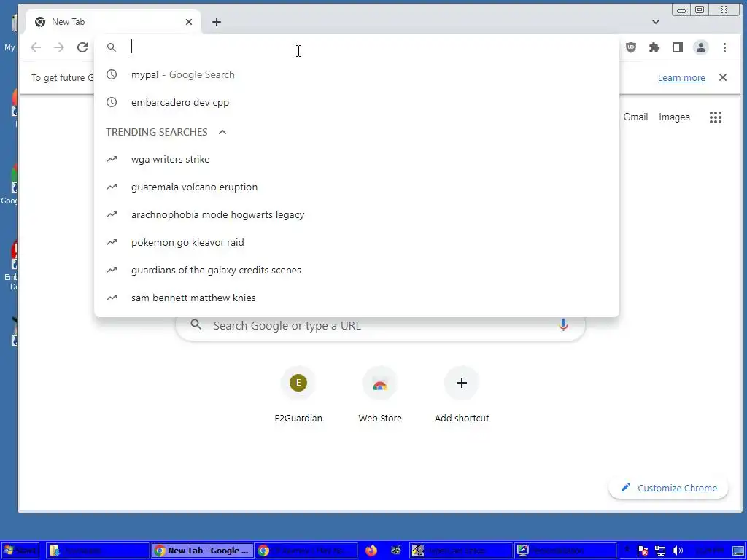Image resolution: width=747 pixels, height=560 pixels.
Task: Open the uBlock shield extension icon
Action: tap(631, 47)
